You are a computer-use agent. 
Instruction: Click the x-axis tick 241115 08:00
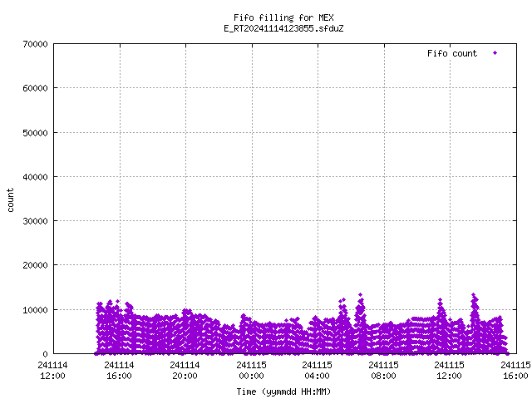[x=384, y=371]
